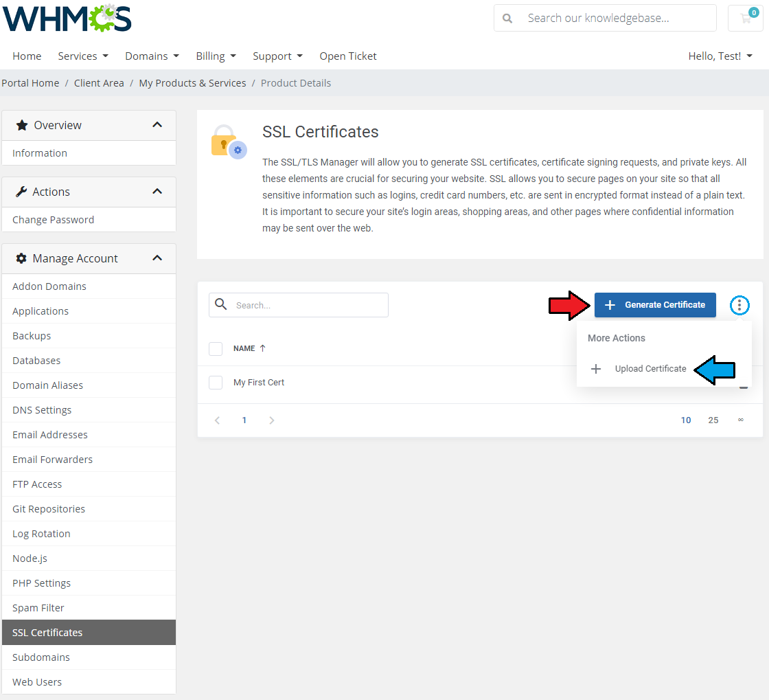Click the Overview star icon
Image resolution: width=769 pixels, height=700 pixels.
21,125
